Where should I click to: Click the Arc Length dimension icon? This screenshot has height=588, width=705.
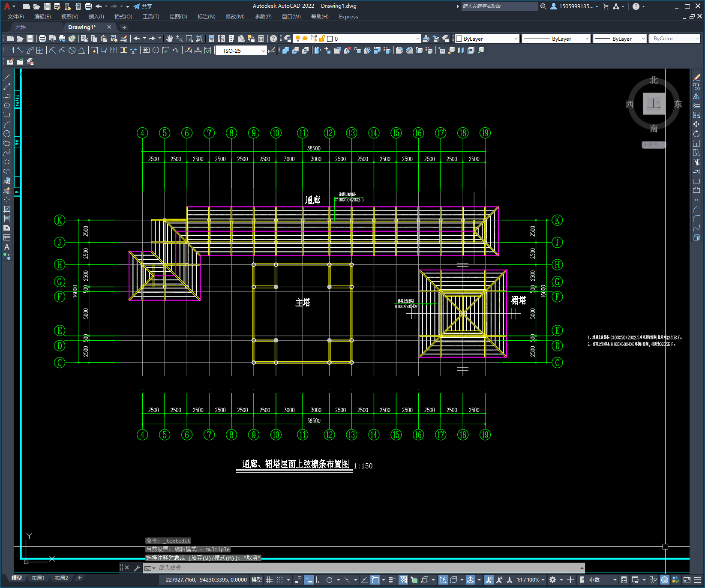pyautogui.click(x=30, y=50)
